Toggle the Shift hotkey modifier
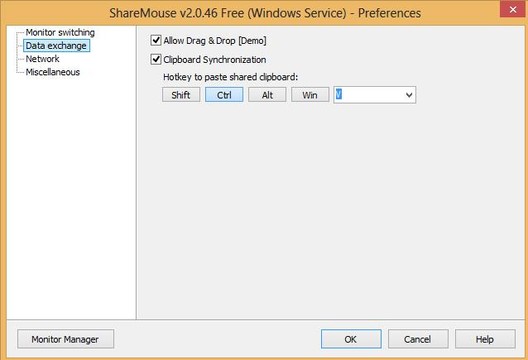 [181, 95]
